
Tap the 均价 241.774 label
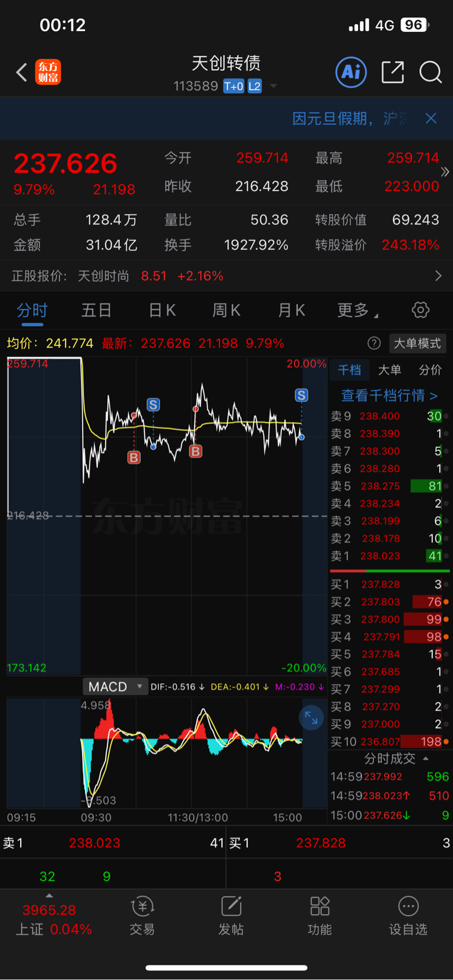coord(50,343)
